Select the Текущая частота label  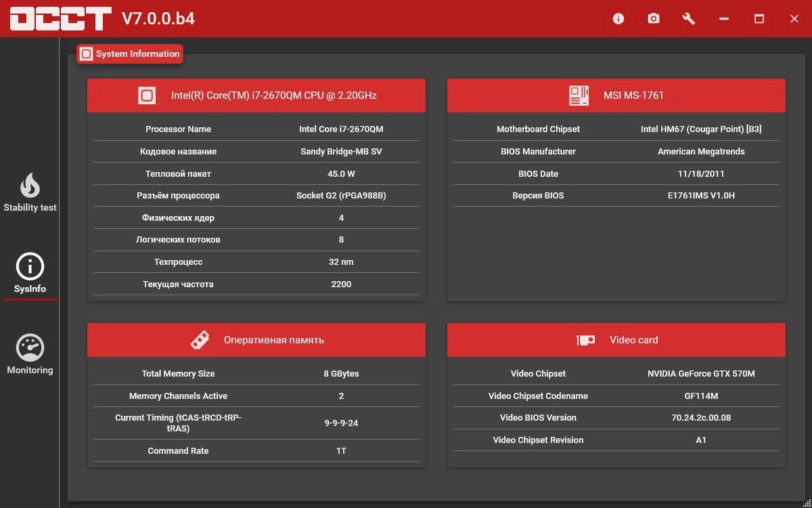[x=178, y=284]
